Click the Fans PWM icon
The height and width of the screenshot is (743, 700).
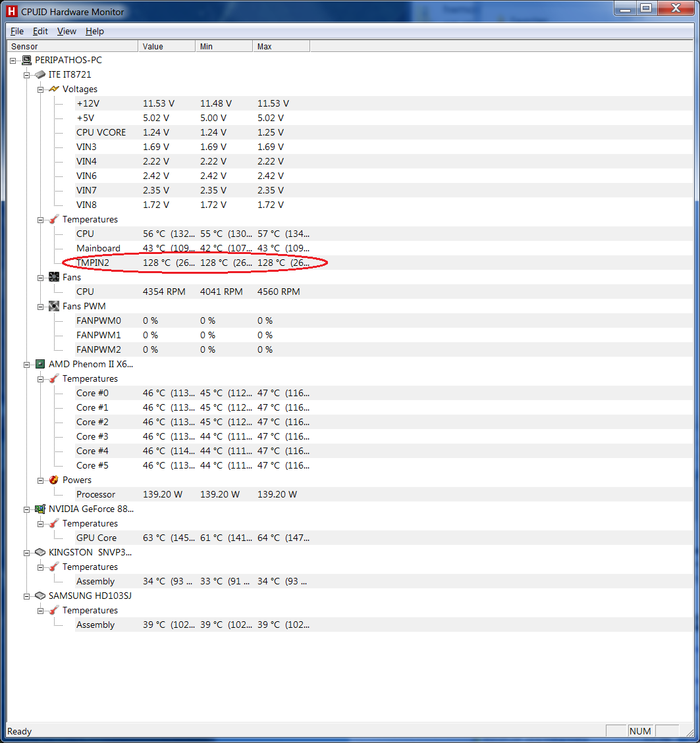click(54, 306)
